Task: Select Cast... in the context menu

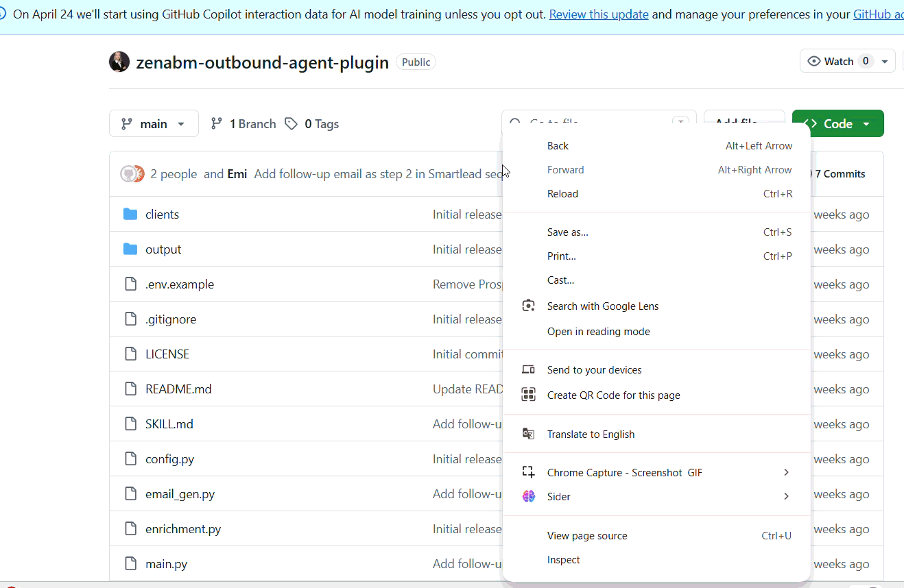Action: 657,280
